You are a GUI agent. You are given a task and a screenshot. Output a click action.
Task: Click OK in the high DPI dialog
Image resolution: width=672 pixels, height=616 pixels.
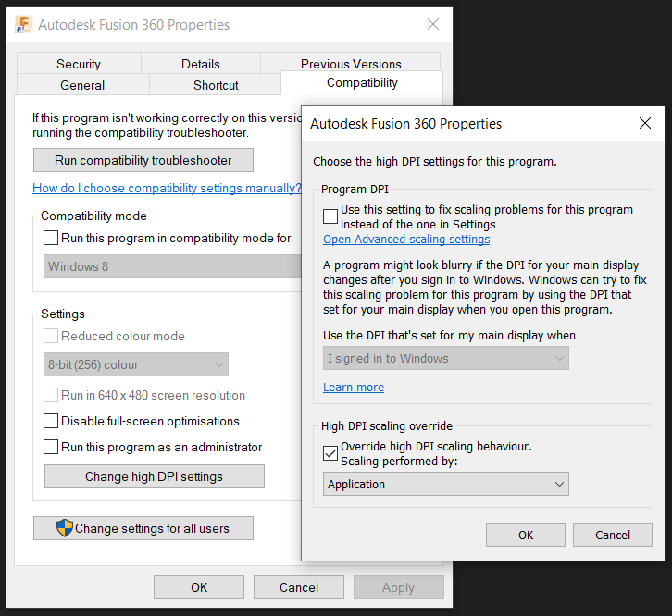pos(526,535)
